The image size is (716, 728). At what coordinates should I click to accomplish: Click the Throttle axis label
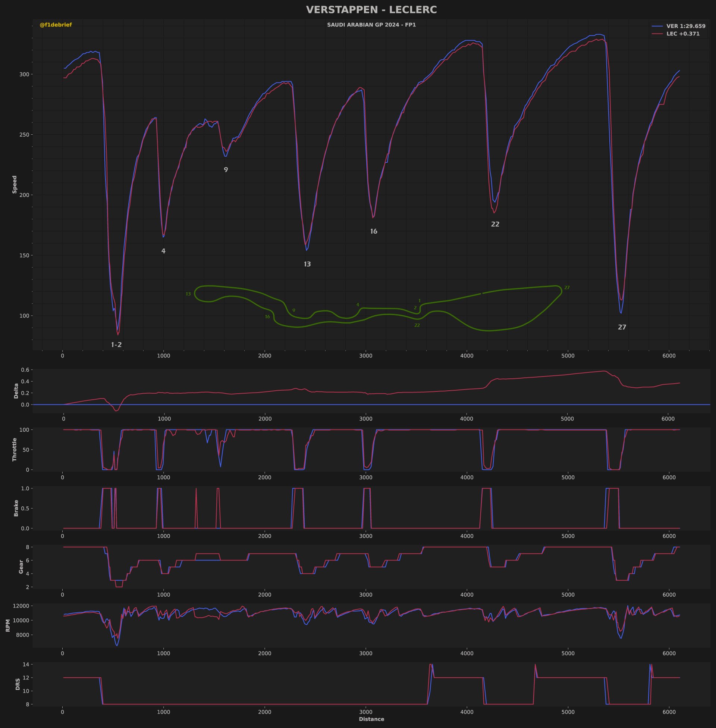coord(15,449)
